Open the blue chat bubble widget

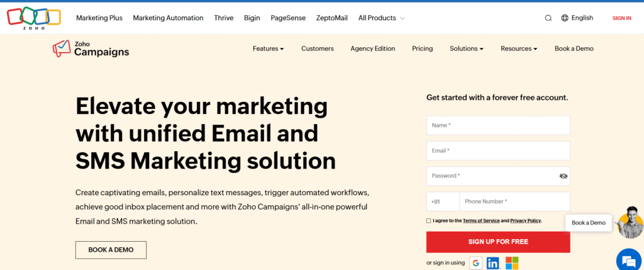coord(630,261)
